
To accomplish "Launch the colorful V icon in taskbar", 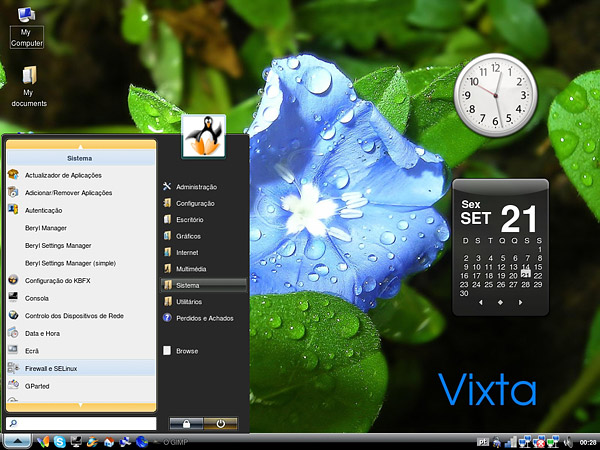I will [x=43, y=442].
